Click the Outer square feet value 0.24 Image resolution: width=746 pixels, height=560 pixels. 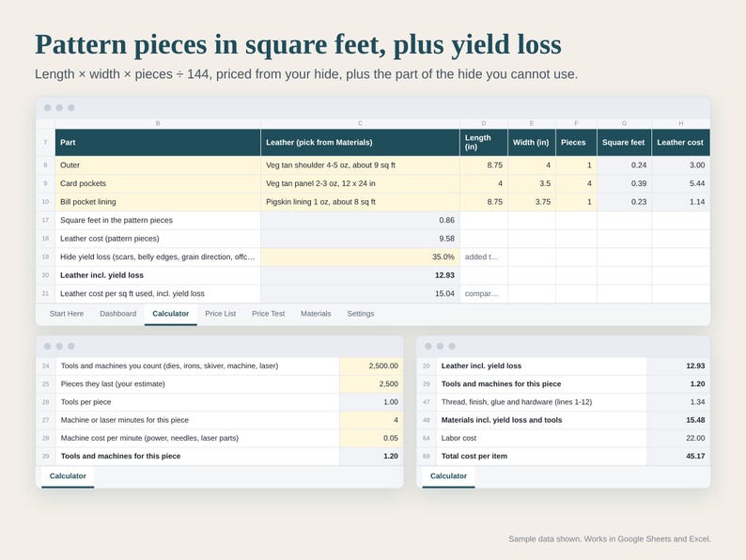(x=624, y=165)
